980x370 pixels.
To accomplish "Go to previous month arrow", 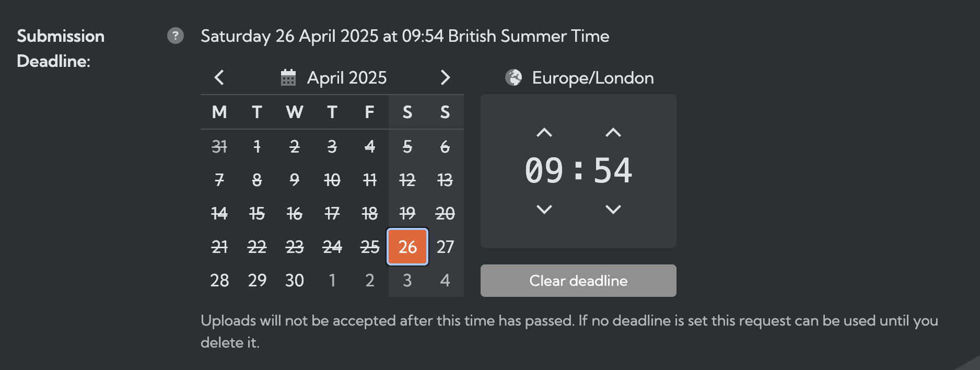I will (x=219, y=77).
